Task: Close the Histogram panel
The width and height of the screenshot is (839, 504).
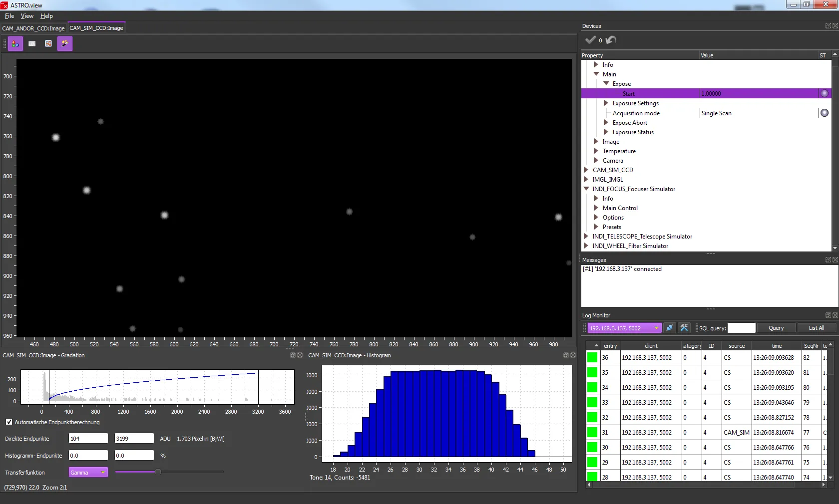Action: coord(573,355)
